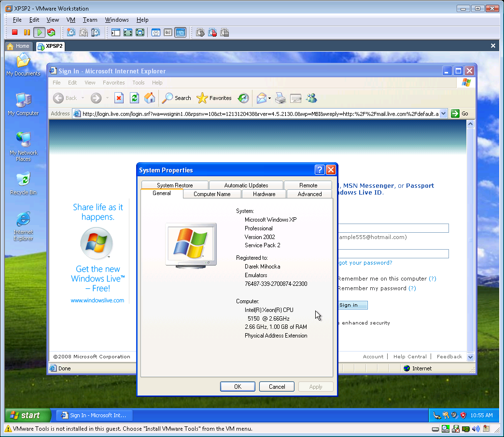Click the Sign in button
This screenshot has width=504, height=437.
point(352,305)
